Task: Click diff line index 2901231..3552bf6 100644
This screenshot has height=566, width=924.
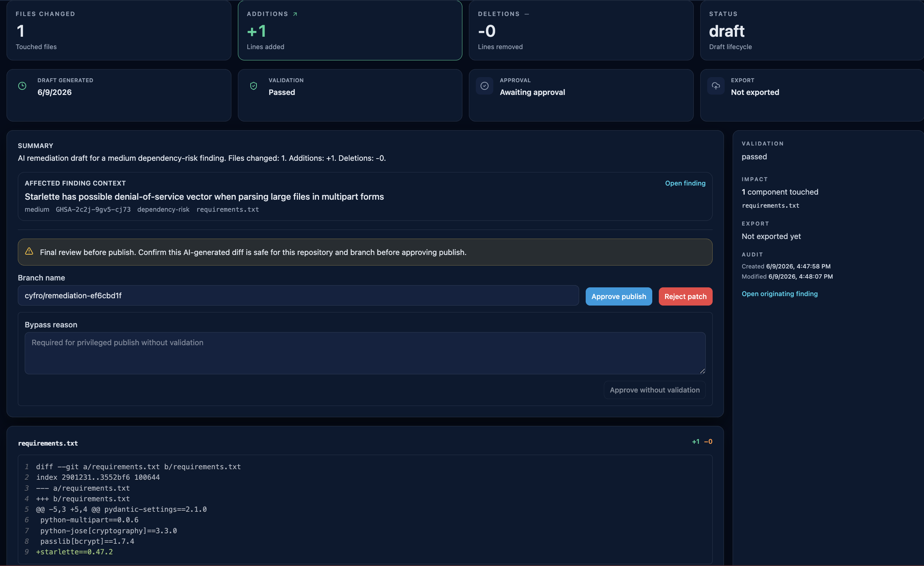Action: (x=98, y=477)
